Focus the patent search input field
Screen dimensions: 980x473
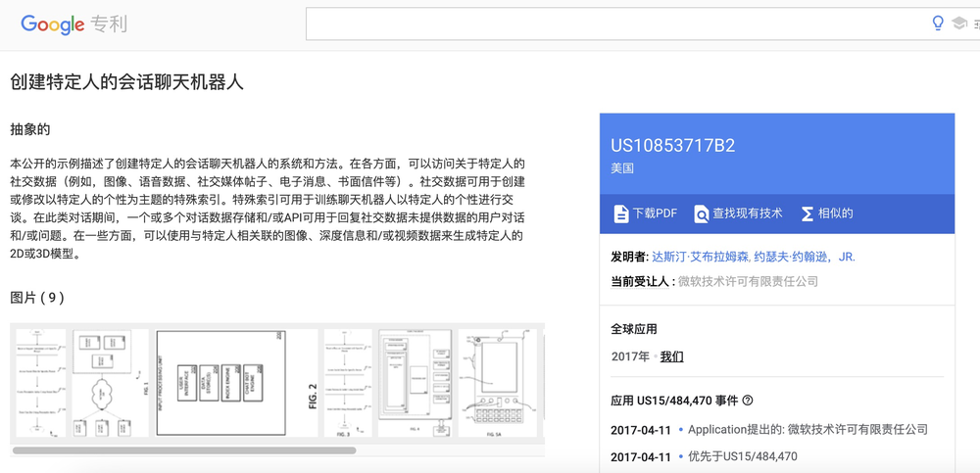[x=615, y=24]
